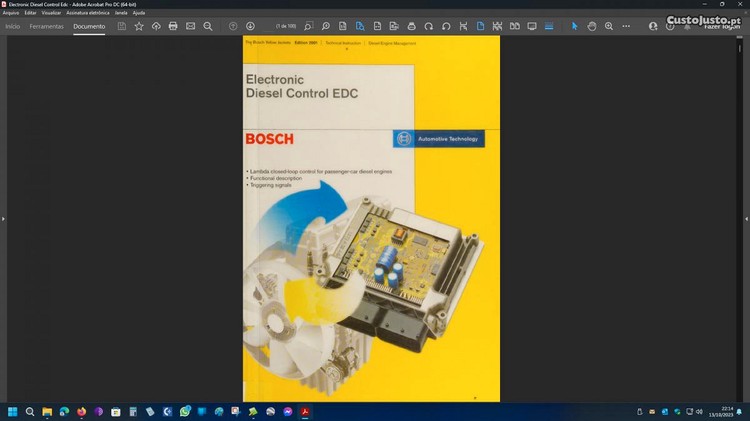
Task: Open the Arquivo menu
Action: coord(11,13)
